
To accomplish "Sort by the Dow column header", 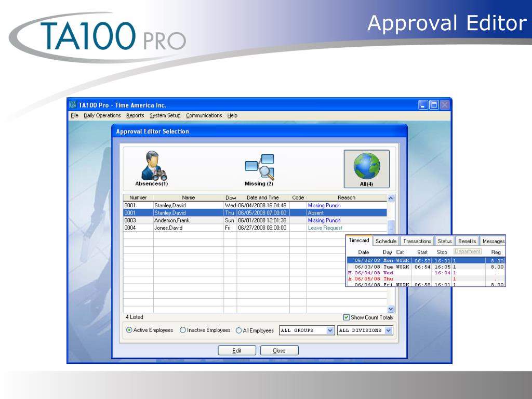I will [x=230, y=197].
